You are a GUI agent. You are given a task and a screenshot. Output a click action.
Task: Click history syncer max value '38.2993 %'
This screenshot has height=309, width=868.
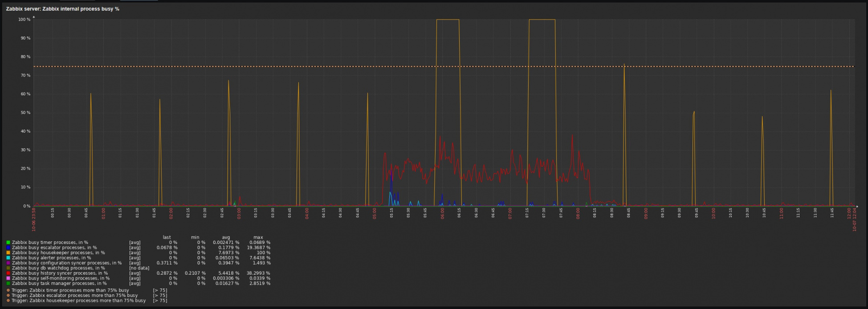click(259, 273)
